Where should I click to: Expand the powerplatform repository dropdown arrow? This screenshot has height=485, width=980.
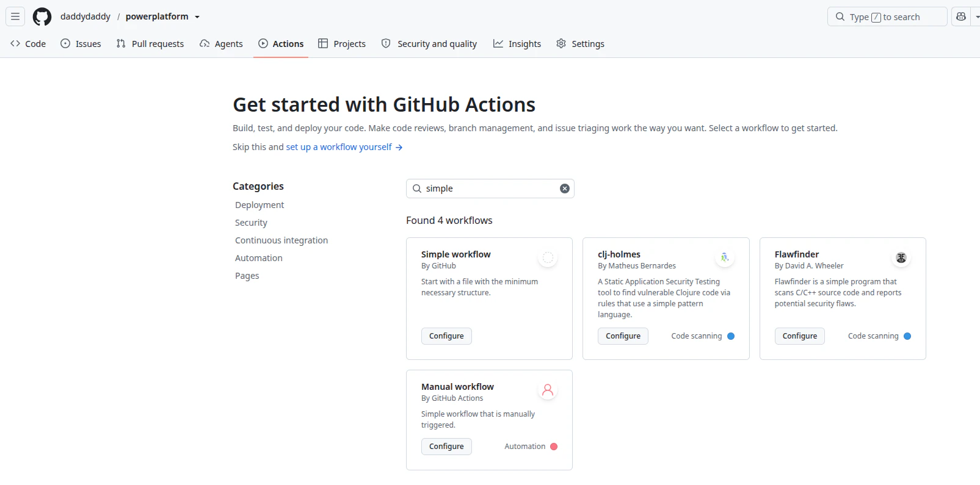click(197, 17)
